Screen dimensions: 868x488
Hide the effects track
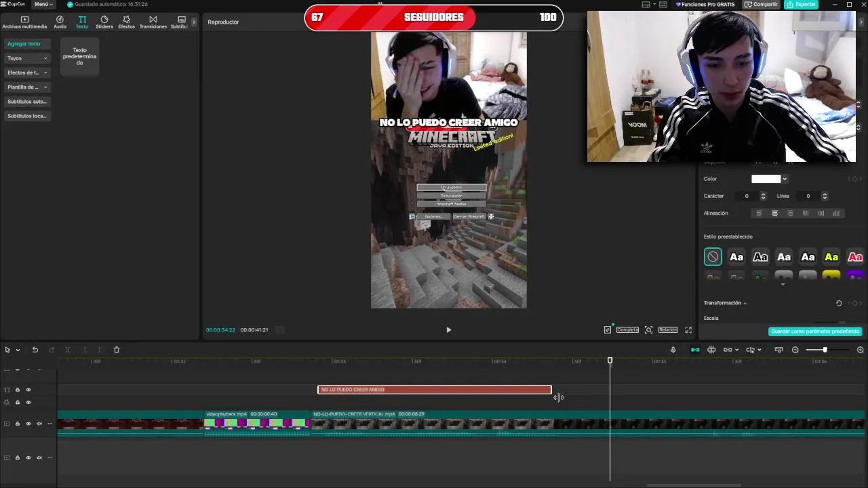(x=28, y=403)
